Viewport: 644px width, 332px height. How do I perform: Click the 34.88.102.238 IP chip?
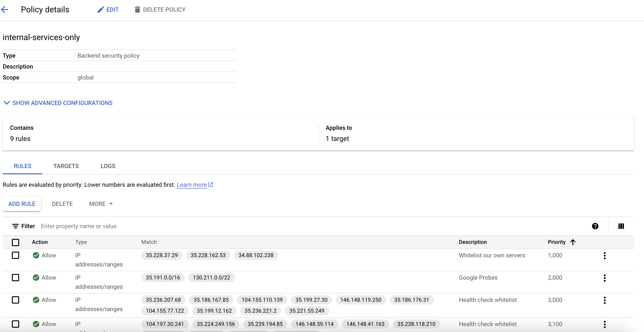click(256, 255)
